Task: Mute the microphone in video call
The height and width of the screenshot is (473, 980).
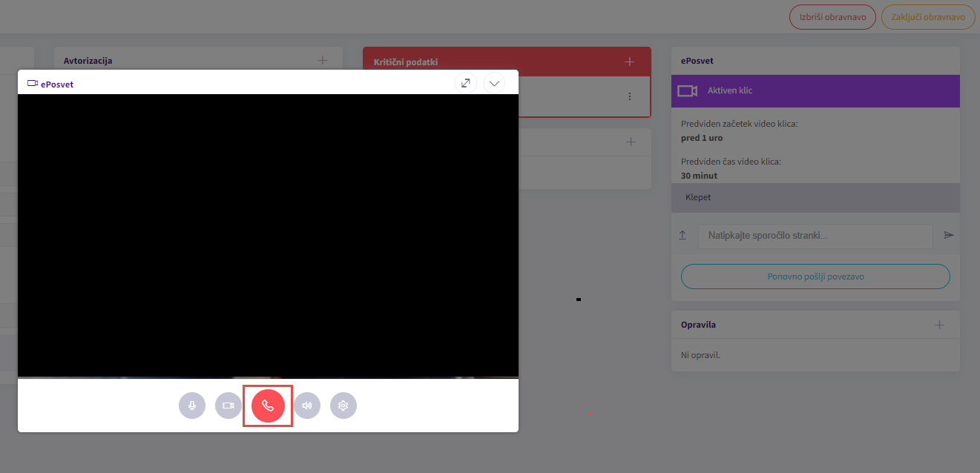Action: coord(192,406)
